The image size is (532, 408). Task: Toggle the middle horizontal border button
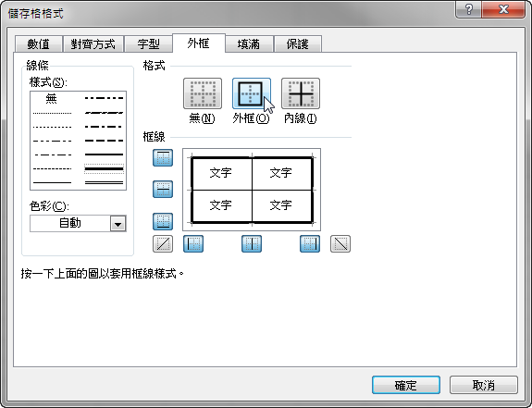click(163, 189)
